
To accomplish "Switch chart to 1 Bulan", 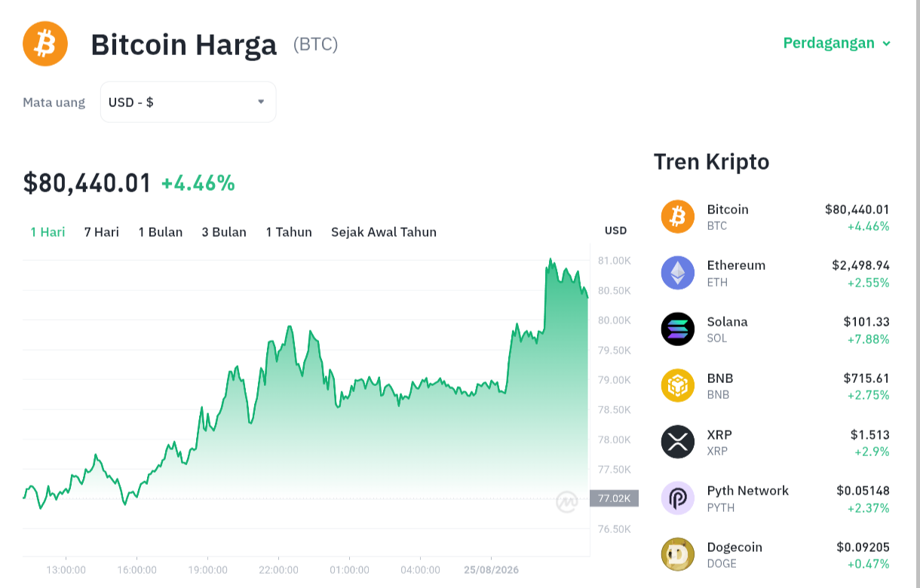I will click(161, 232).
